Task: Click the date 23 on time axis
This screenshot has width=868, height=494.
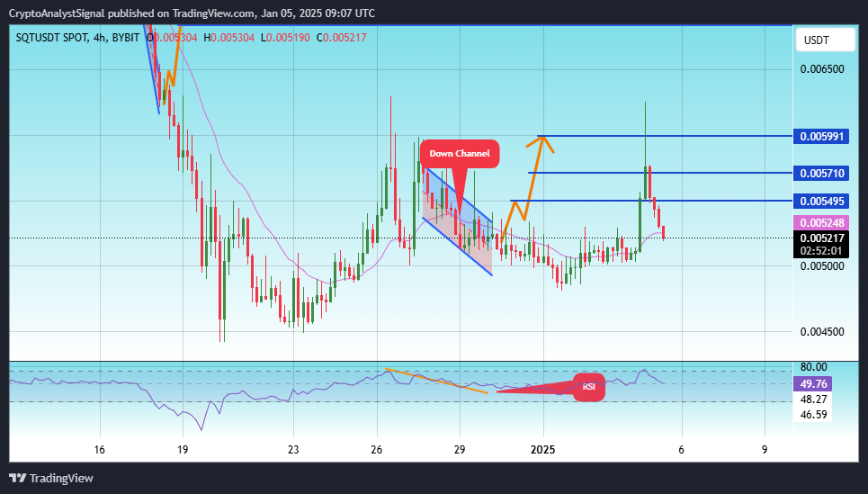Action: coord(293,450)
